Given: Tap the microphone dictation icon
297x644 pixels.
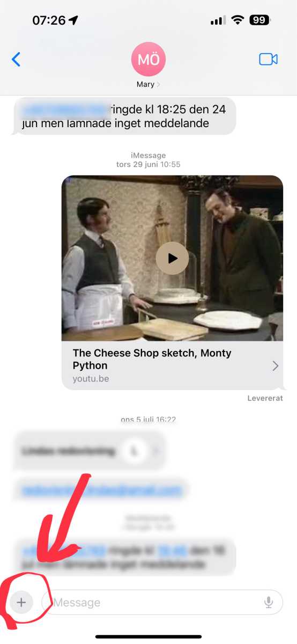Looking at the screenshot, I should coord(269,603).
